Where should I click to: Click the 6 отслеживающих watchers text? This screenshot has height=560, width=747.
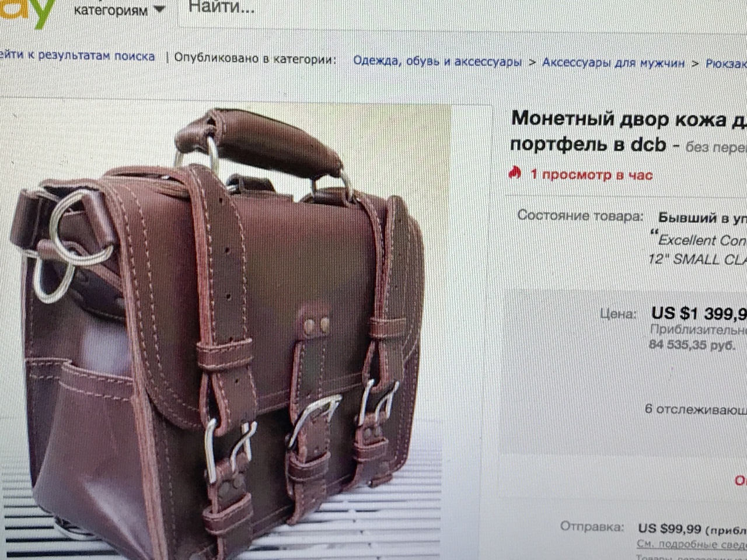(x=696, y=409)
